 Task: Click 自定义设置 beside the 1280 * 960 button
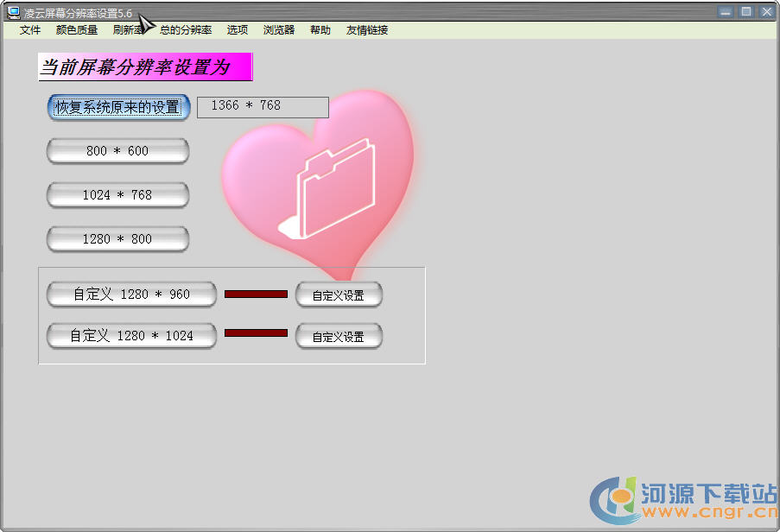click(x=339, y=295)
